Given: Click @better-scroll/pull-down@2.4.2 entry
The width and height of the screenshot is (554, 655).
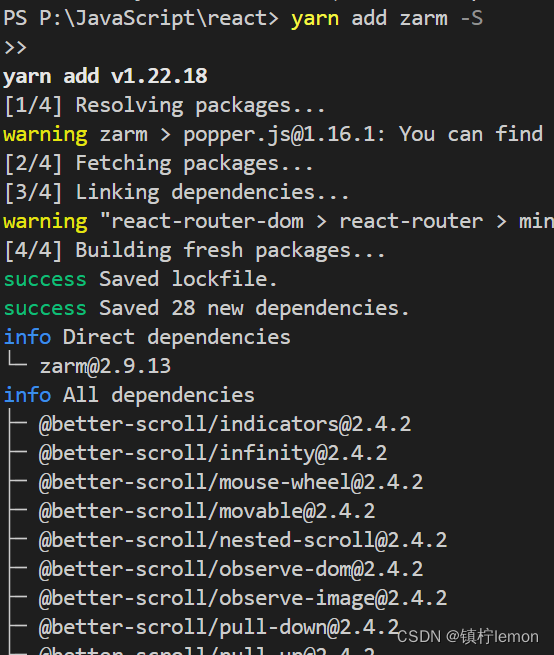Looking at the screenshot, I should (x=219, y=627).
